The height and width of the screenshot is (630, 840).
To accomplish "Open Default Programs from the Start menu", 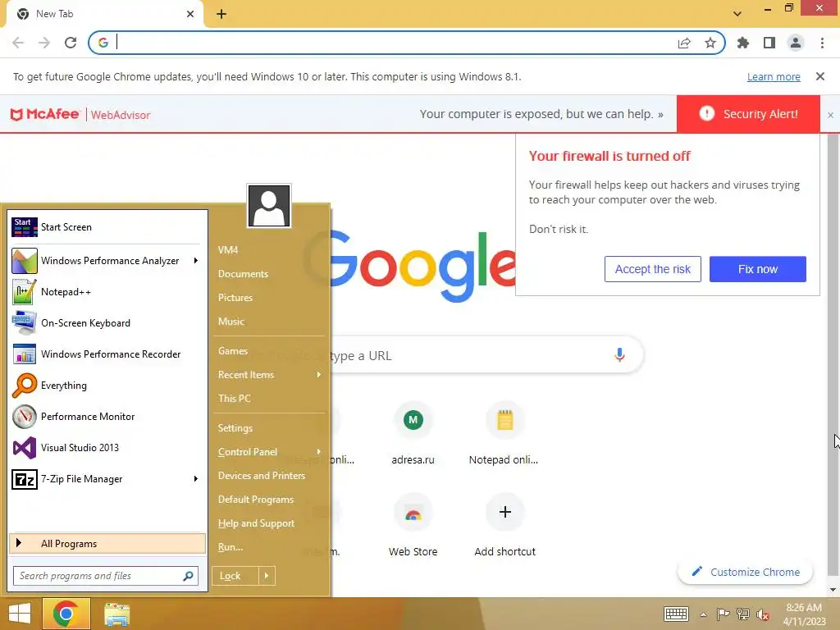I will point(256,500).
